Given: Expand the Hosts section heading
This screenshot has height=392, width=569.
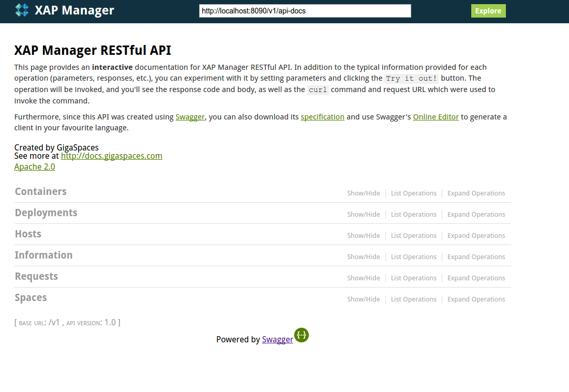Looking at the screenshot, I should [x=28, y=234].
